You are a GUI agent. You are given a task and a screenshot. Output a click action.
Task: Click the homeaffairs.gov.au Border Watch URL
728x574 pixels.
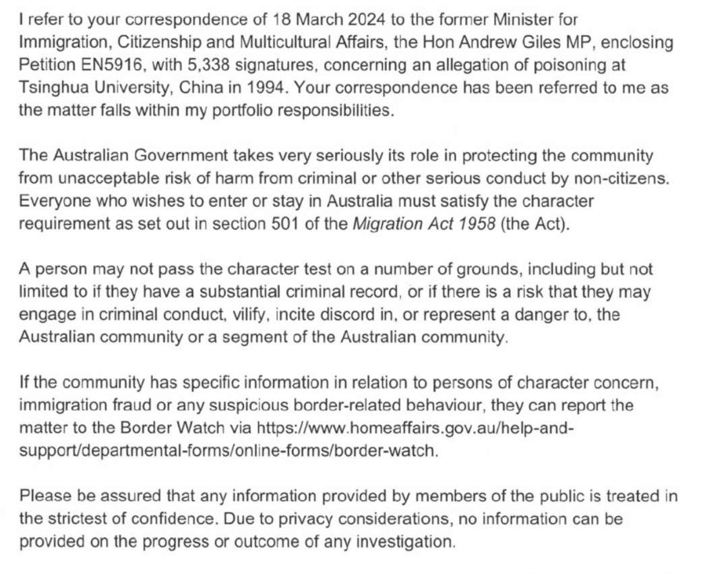tap(415, 428)
